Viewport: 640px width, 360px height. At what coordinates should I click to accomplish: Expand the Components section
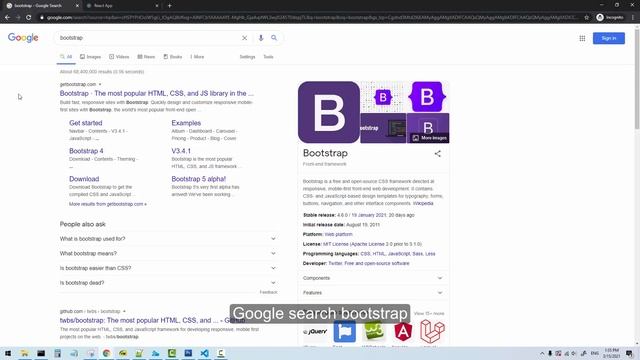click(373, 278)
